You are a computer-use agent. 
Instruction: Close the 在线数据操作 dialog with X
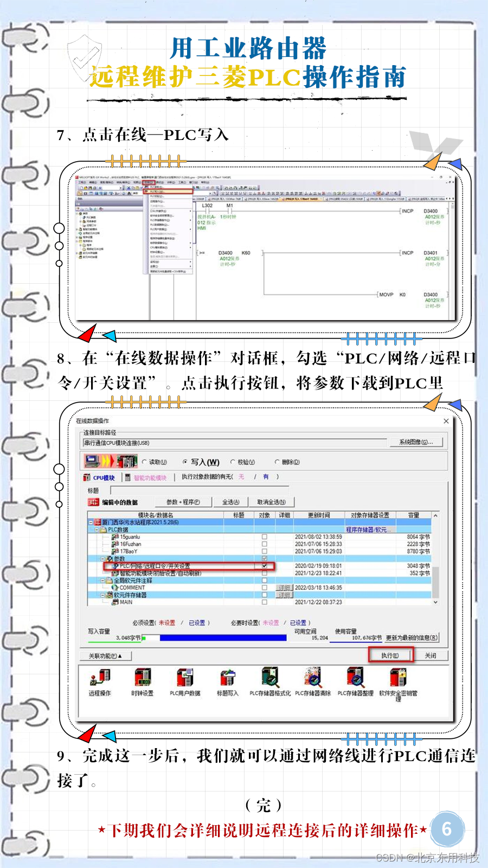point(446,421)
